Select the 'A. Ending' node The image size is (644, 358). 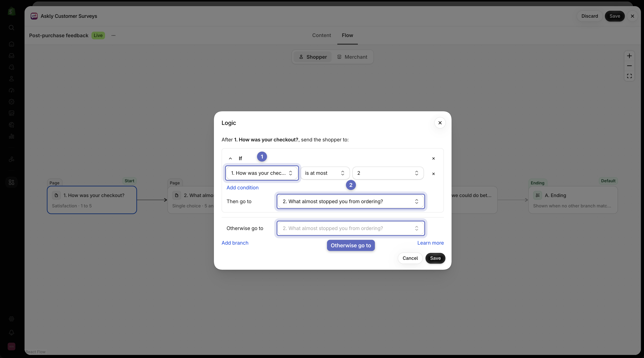pos(573,200)
